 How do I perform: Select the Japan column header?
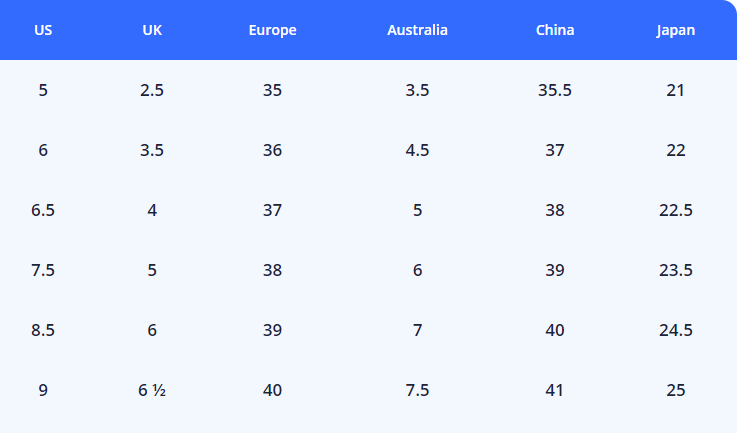(676, 30)
